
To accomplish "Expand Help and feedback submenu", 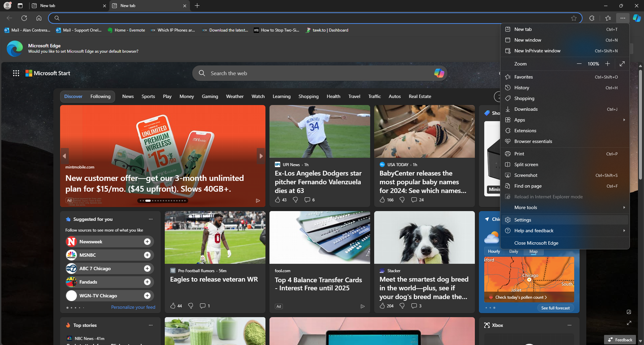I will click(x=565, y=231).
